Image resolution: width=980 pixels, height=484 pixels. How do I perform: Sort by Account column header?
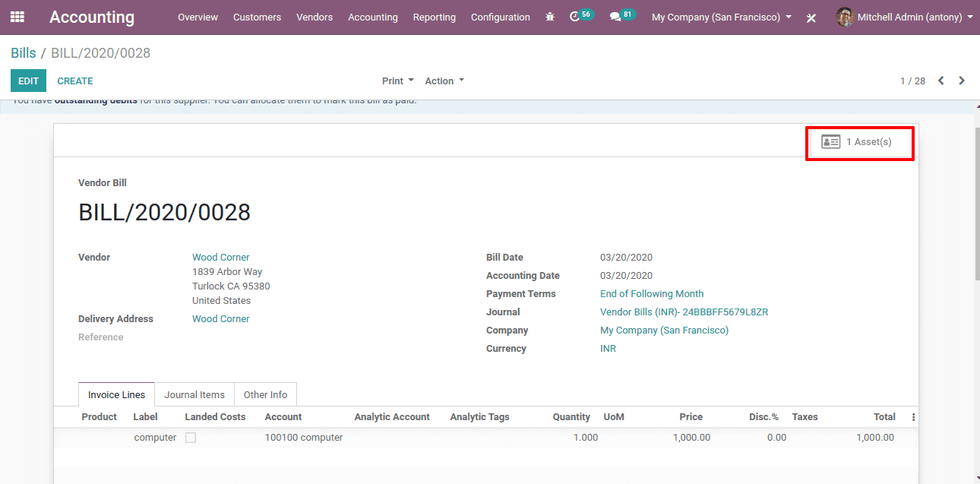[283, 417]
